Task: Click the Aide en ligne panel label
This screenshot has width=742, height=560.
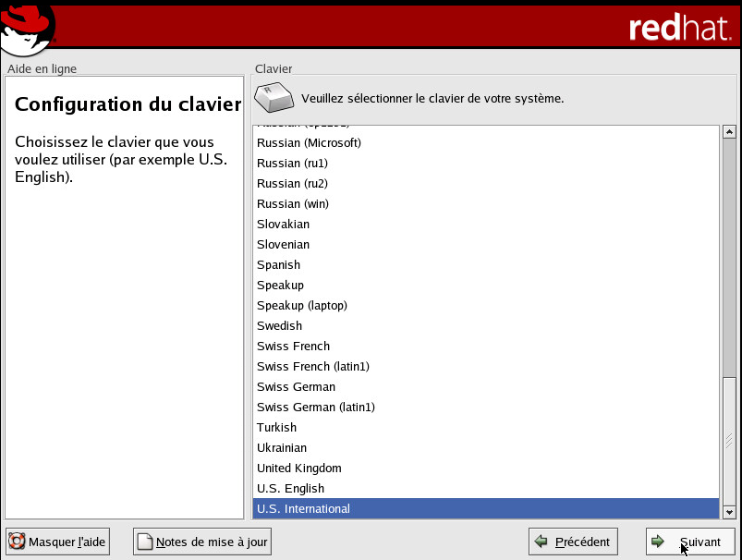Action: (x=43, y=68)
